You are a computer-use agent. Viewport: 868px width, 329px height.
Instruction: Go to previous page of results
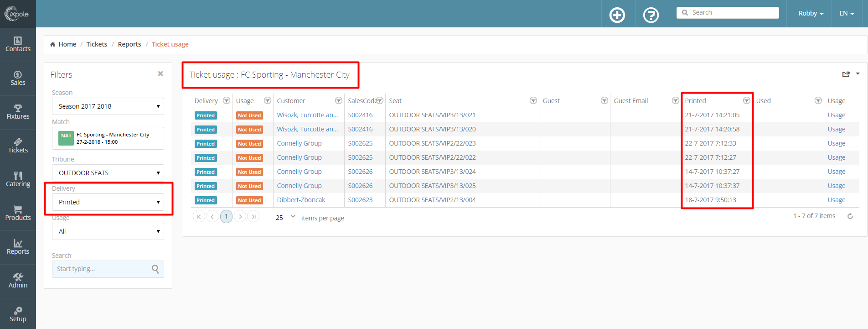pyautogui.click(x=212, y=216)
